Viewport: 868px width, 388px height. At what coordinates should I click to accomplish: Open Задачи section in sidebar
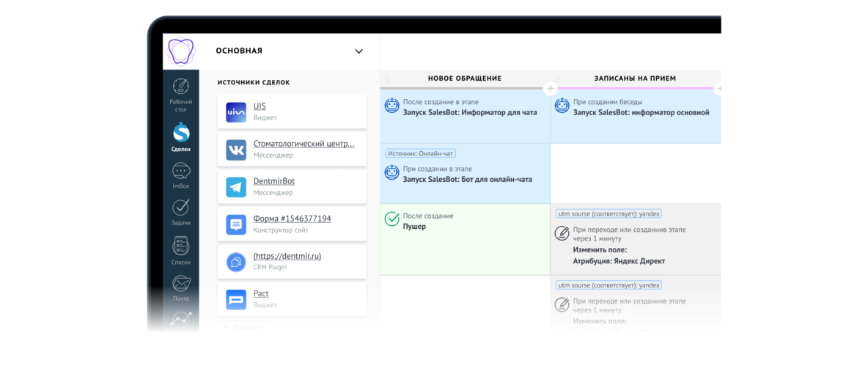pos(180,213)
